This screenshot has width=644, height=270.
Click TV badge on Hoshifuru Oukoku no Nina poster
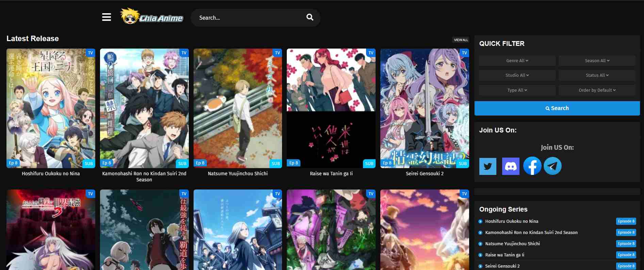[x=90, y=53]
